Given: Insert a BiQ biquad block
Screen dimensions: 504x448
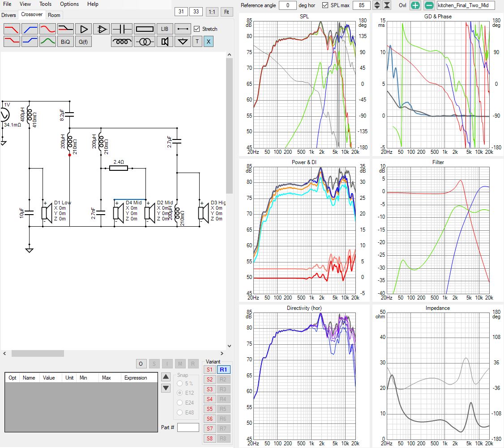Looking at the screenshot, I should (x=65, y=42).
